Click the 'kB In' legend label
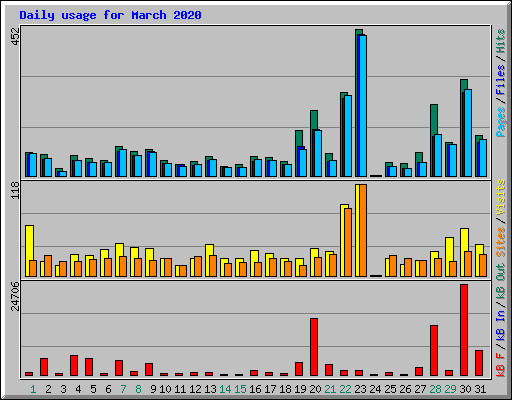Viewport: 512px width, 400px height. point(501,325)
